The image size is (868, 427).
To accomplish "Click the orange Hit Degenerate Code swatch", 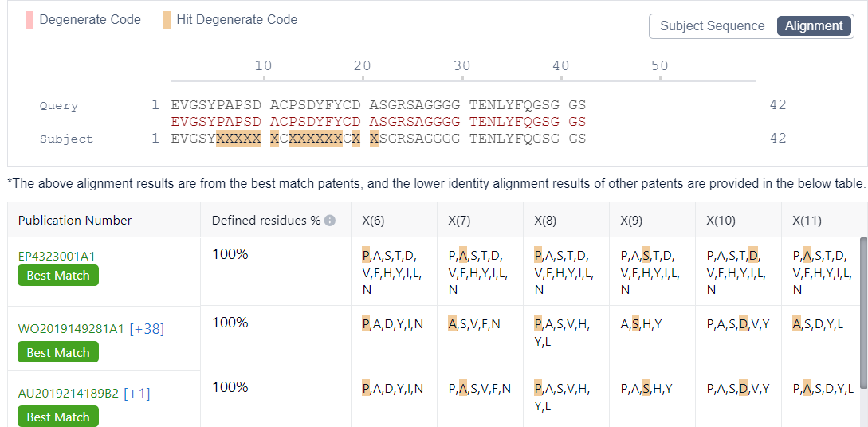I will point(167,20).
